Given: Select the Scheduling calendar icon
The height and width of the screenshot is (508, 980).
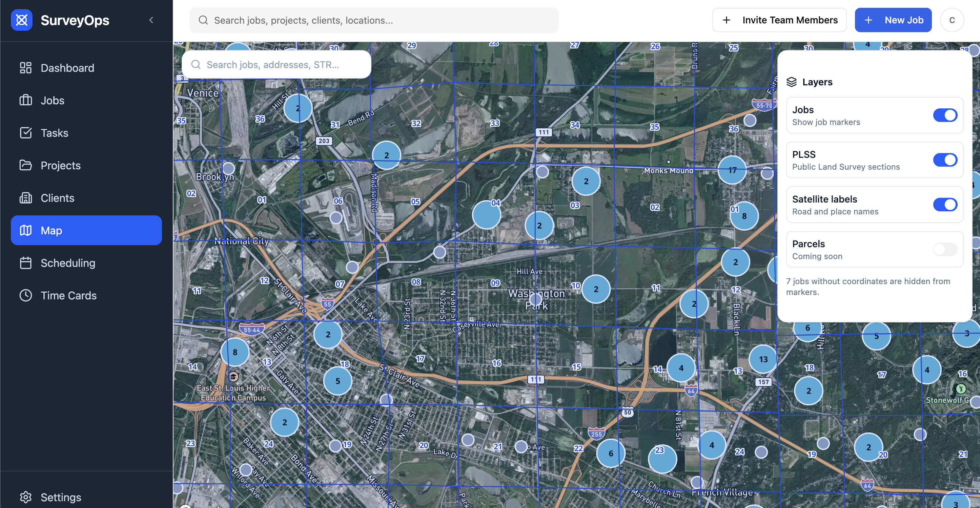Looking at the screenshot, I should [x=25, y=263].
